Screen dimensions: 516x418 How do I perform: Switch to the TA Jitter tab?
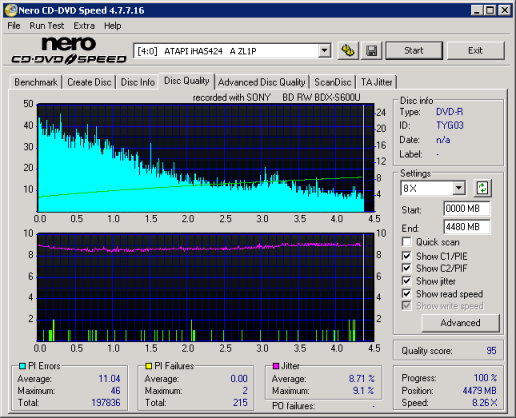[x=377, y=82]
